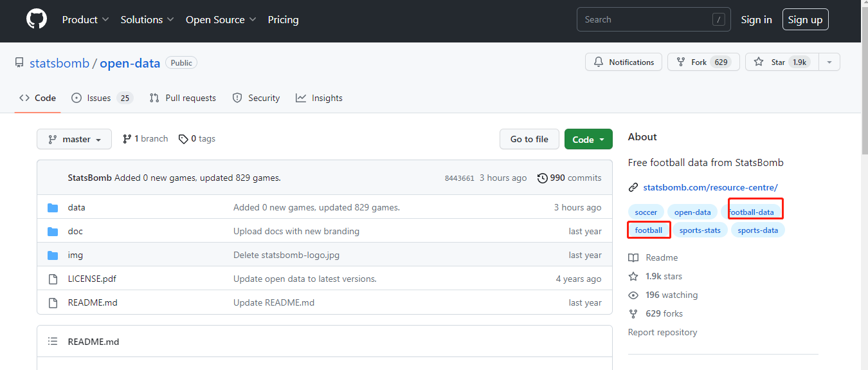
Task: Click the README table of contents icon
Action: coord(53,342)
